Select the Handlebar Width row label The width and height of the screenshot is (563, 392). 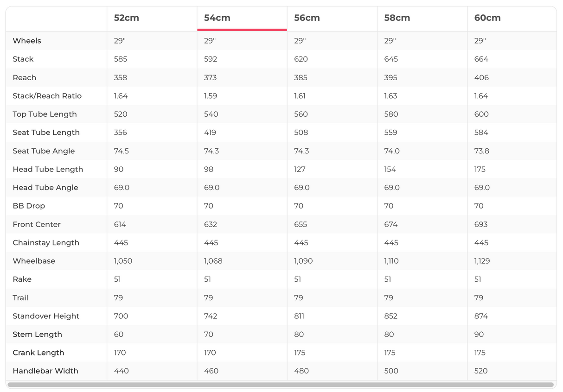(45, 371)
